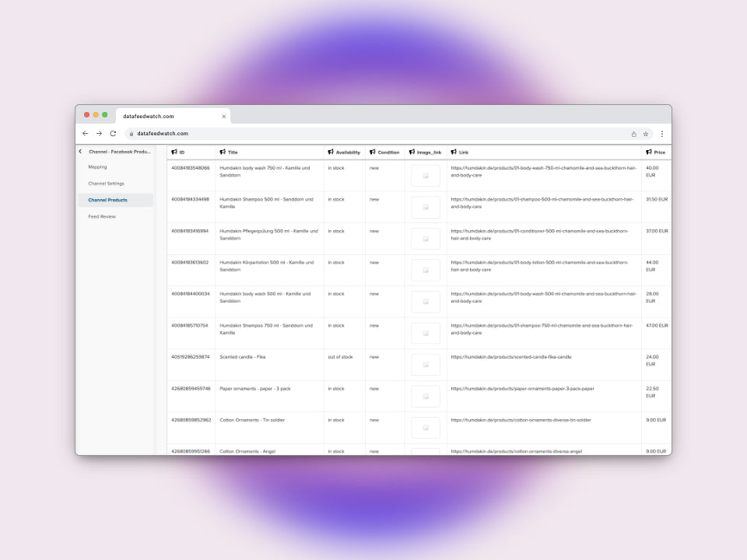Image resolution: width=747 pixels, height=560 pixels.
Task: Click megaphone icon beside ID column
Action: (x=174, y=152)
